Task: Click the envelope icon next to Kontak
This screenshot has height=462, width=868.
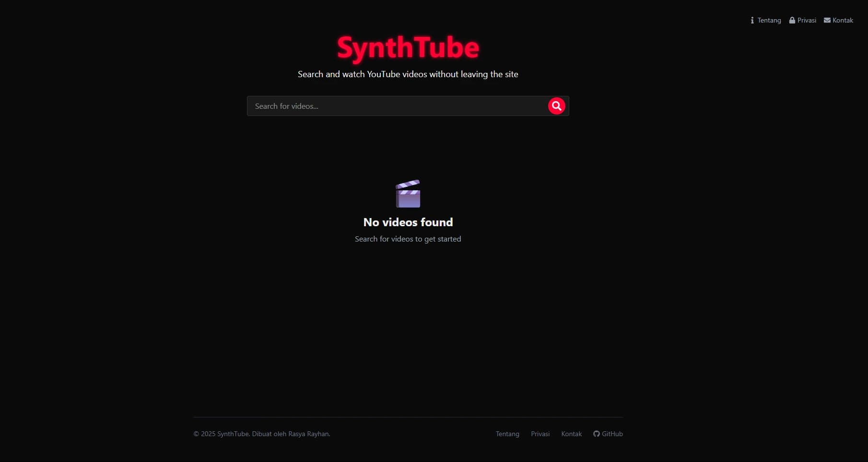Action: point(827,20)
